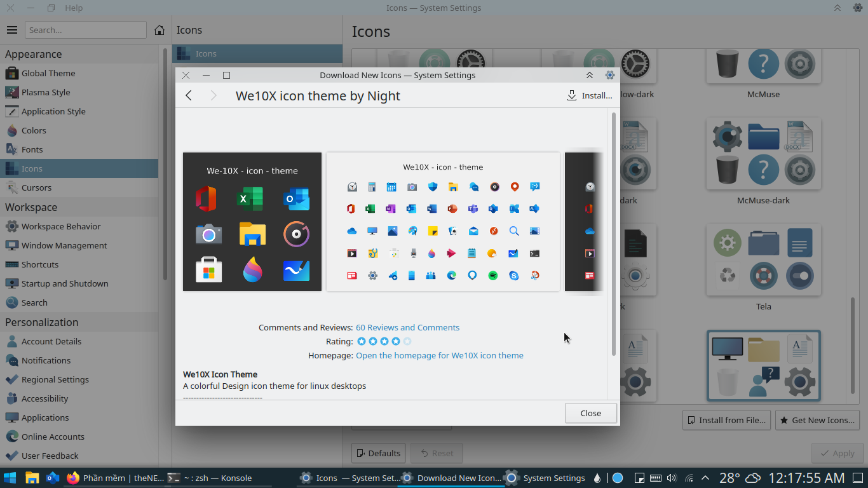Screen dimensions: 868x488
Task: Click the icon themes grid scrollbar
Action: (854, 346)
